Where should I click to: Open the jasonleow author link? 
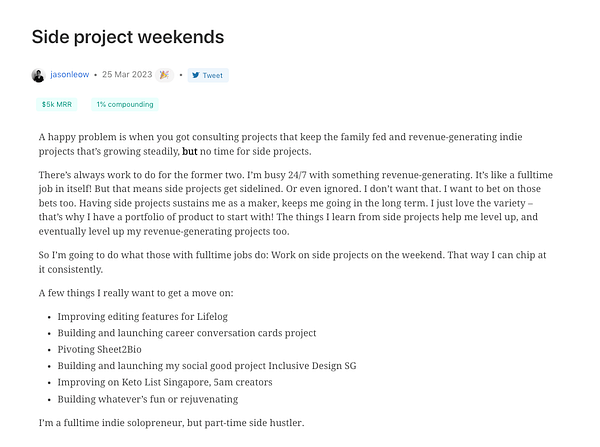(69, 75)
